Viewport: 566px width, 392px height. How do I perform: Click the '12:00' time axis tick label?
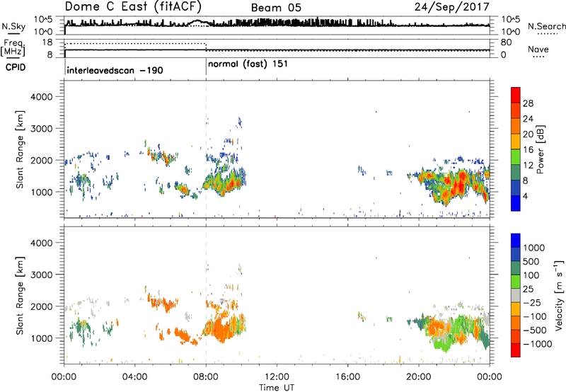pos(277,377)
